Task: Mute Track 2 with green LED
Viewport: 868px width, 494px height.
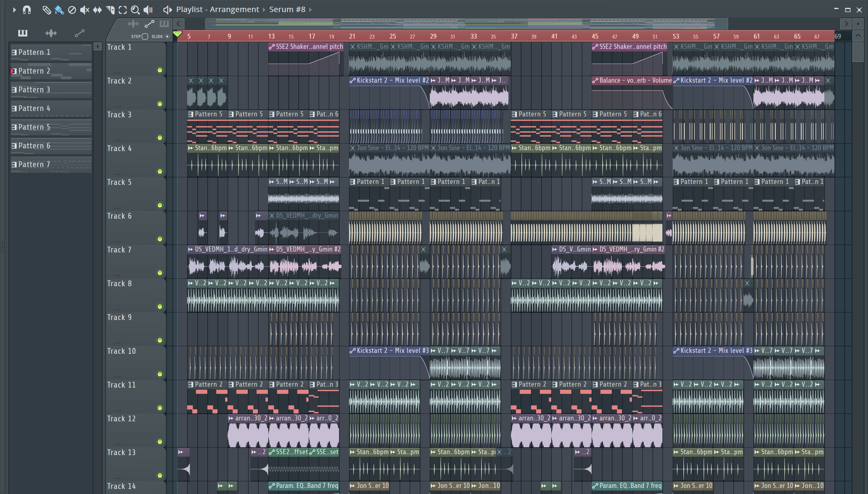Action: coord(160,104)
